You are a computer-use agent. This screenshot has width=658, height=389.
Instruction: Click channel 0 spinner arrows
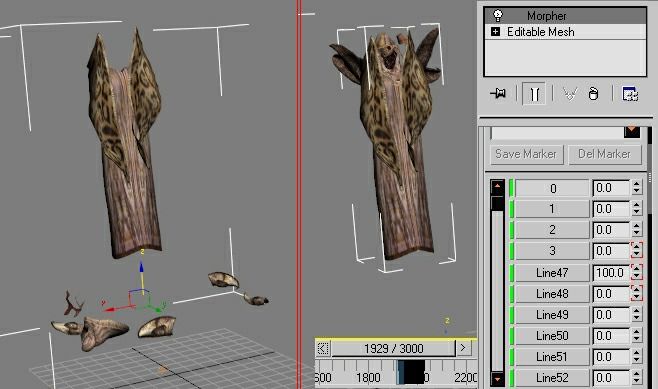[x=637, y=188]
